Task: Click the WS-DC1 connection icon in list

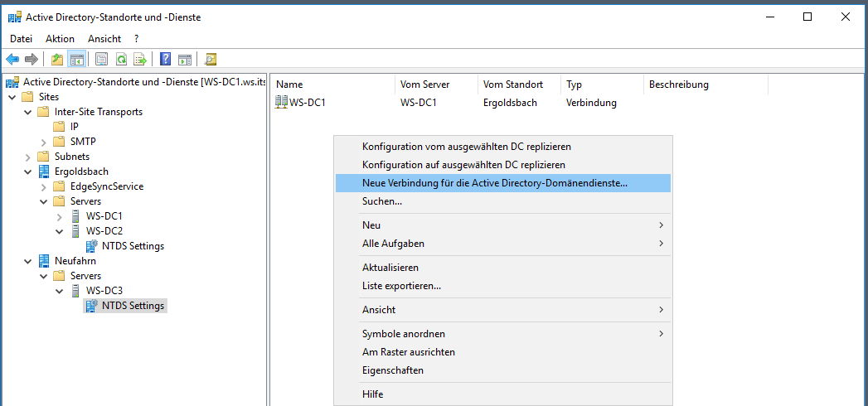Action: tap(281, 103)
